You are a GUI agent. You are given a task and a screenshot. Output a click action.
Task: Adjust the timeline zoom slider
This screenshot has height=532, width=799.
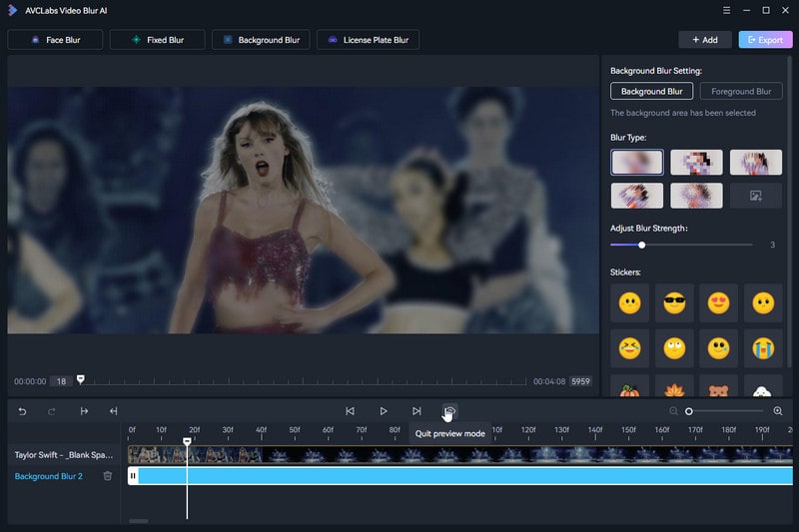[689, 411]
